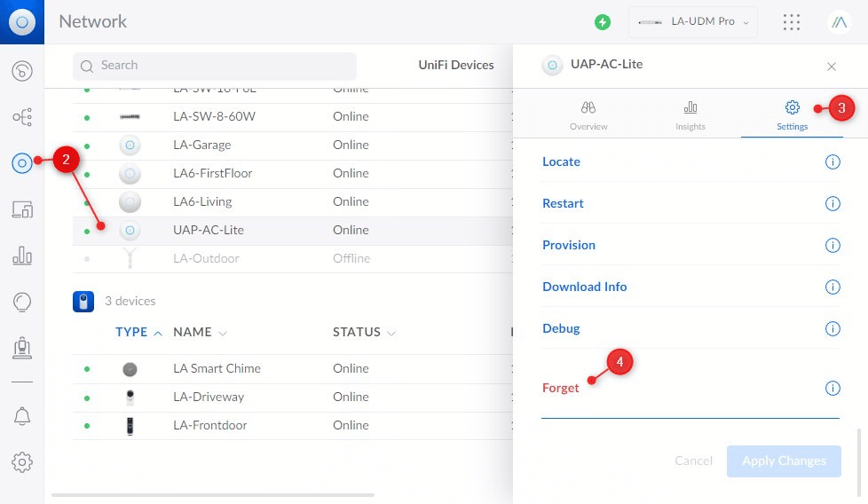The width and height of the screenshot is (868, 504).
Task: Click the green lightning status icon
Action: click(603, 22)
